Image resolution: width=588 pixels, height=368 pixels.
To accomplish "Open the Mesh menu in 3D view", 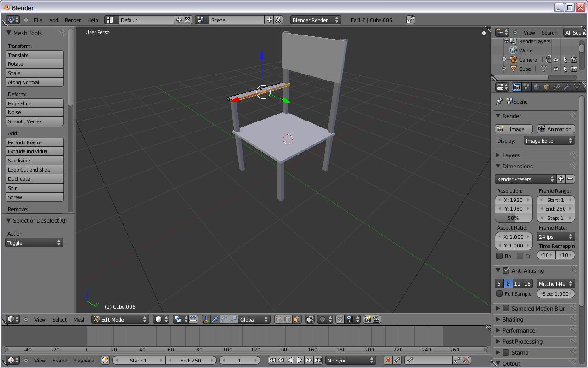I will pyautogui.click(x=79, y=319).
